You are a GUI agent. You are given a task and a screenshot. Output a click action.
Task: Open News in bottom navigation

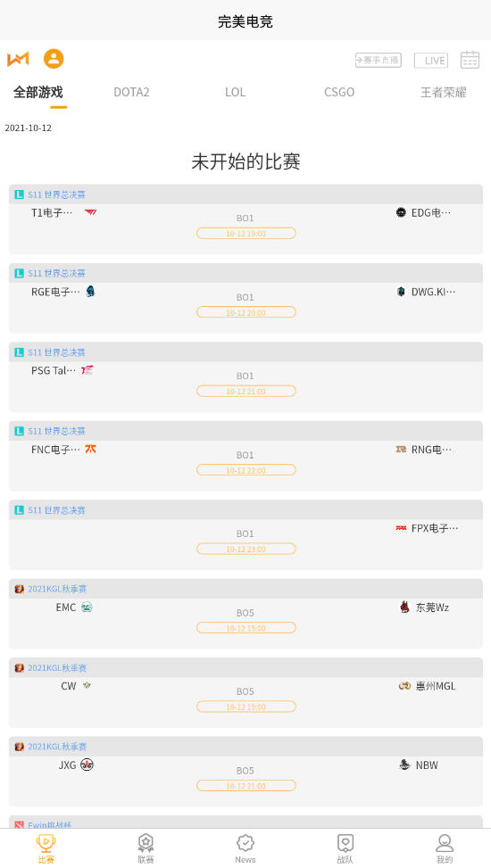click(x=245, y=848)
